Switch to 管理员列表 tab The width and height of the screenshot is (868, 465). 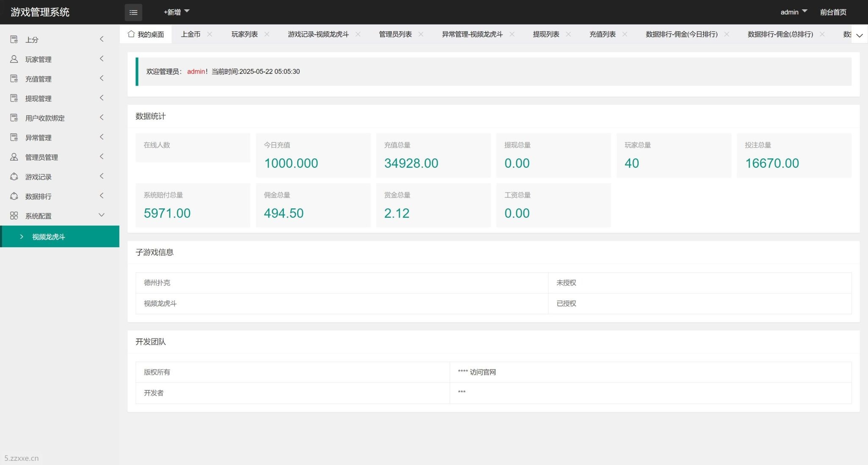tap(395, 34)
